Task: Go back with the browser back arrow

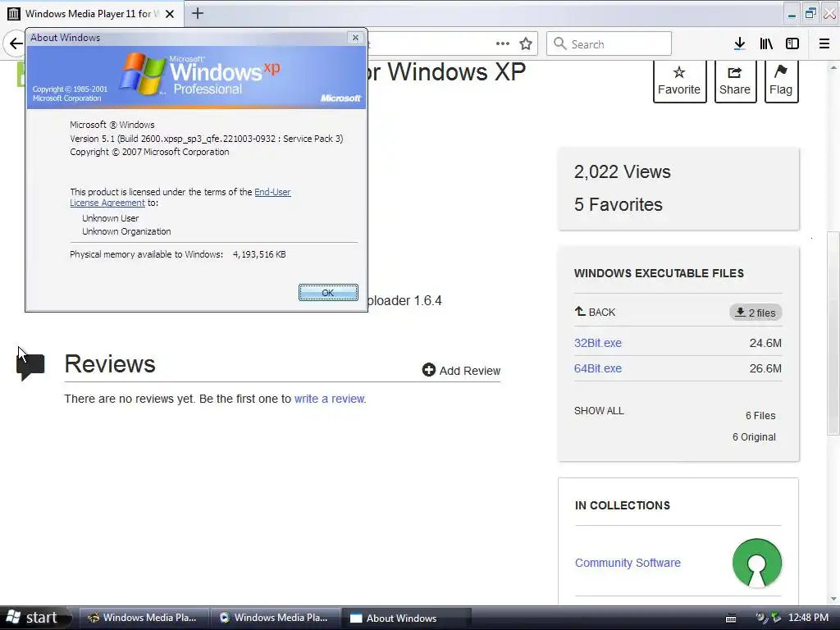Action: 16,43
